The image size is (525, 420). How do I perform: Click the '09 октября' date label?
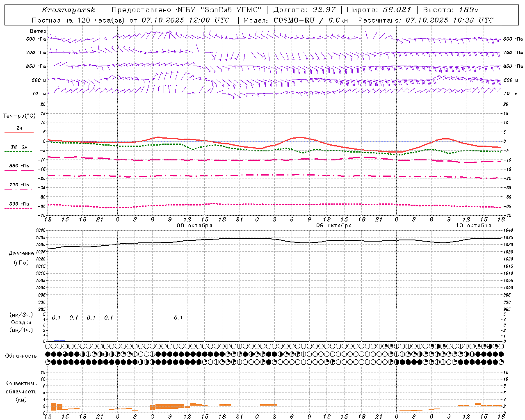pyautogui.click(x=334, y=226)
